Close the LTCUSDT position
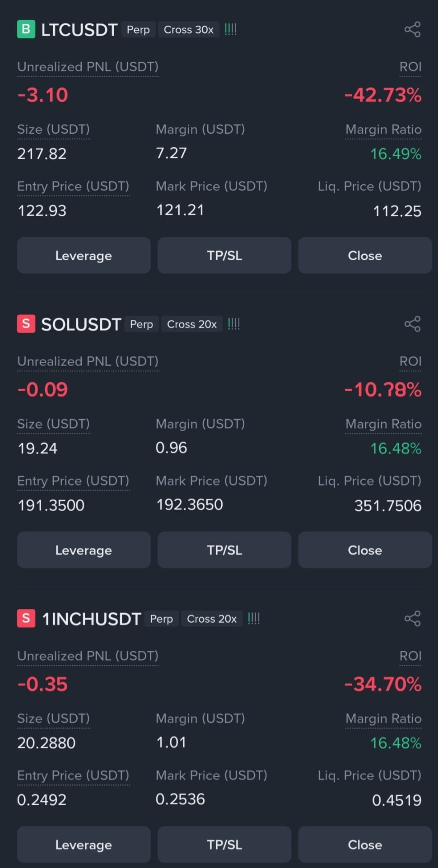438x868 pixels. 365,255
